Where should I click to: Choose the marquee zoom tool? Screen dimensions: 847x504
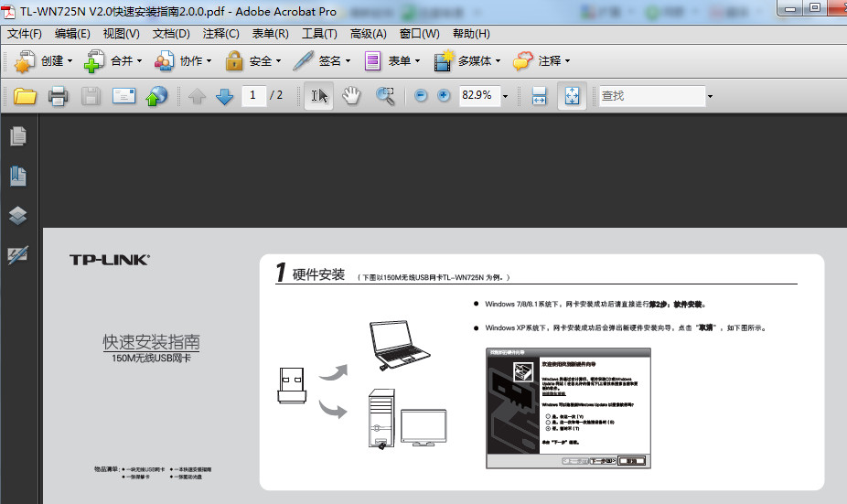[x=385, y=96]
